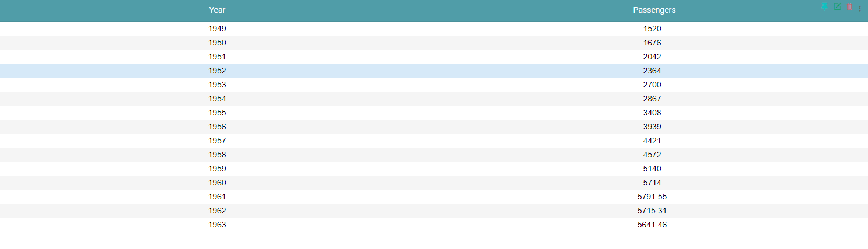Open the three-dot more options menu
This screenshot has height=249, width=868.
(860, 8)
